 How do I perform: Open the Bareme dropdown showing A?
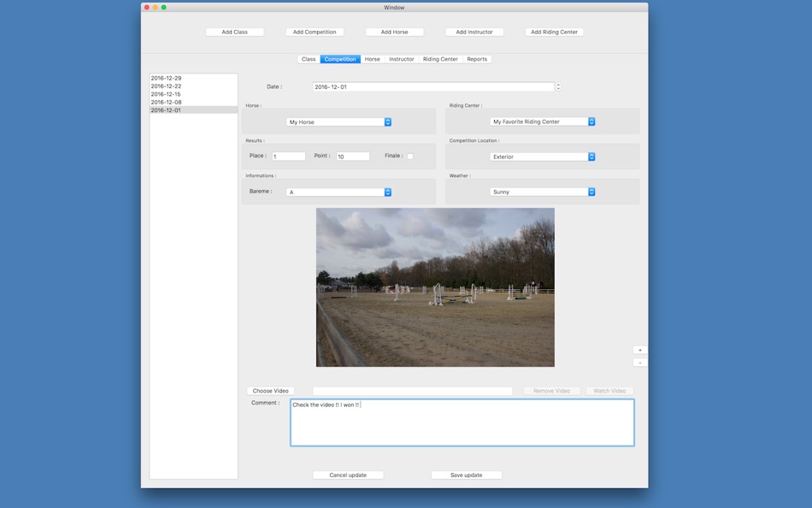[338, 192]
